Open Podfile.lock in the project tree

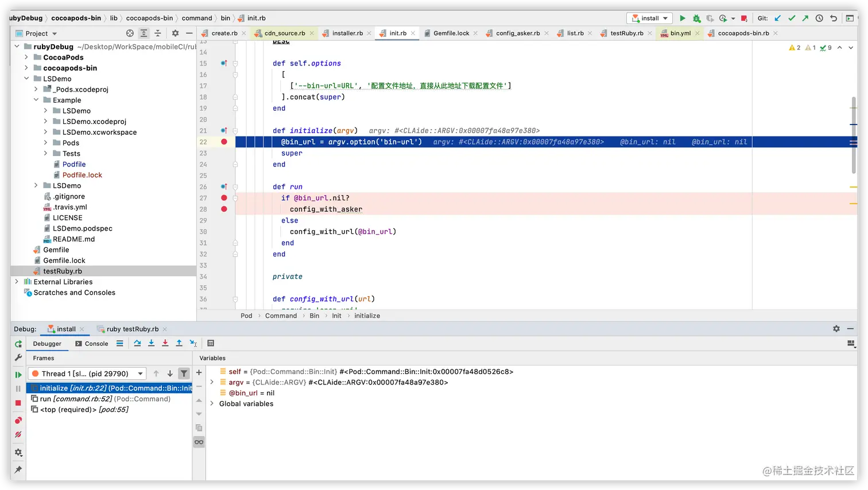(x=82, y=175)
